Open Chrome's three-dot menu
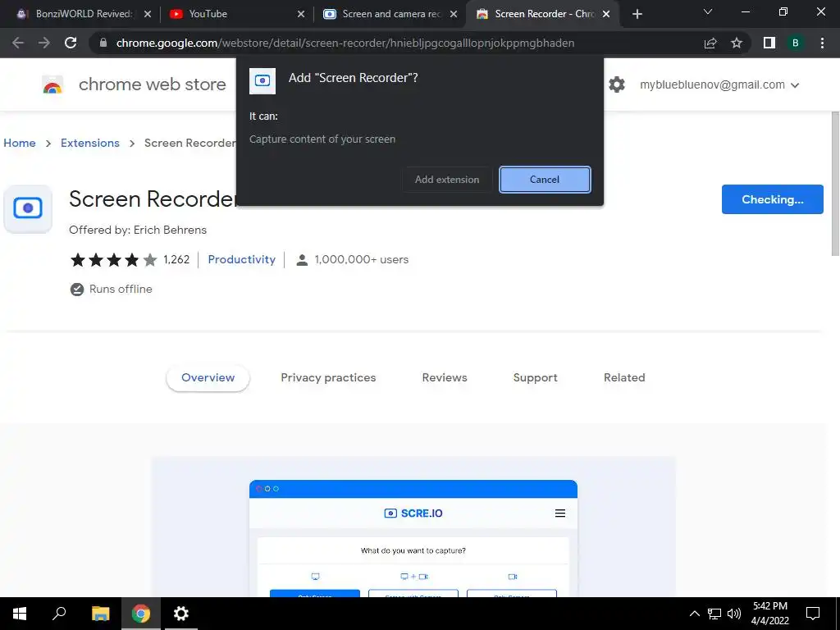 pos(822,43)
